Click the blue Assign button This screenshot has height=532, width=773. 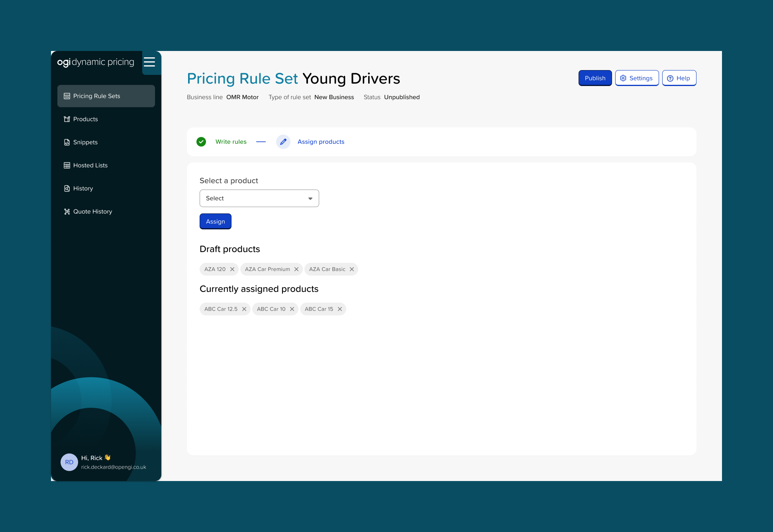pos(215,221)
